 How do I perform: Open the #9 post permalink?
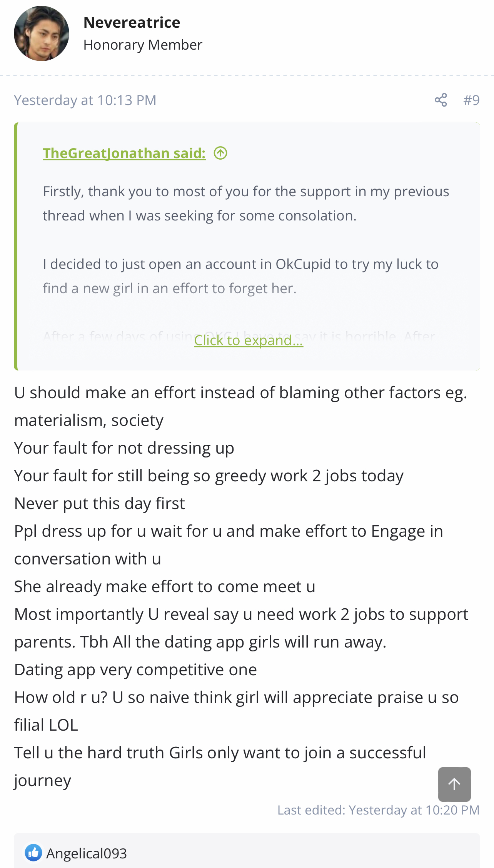[471, 100]
